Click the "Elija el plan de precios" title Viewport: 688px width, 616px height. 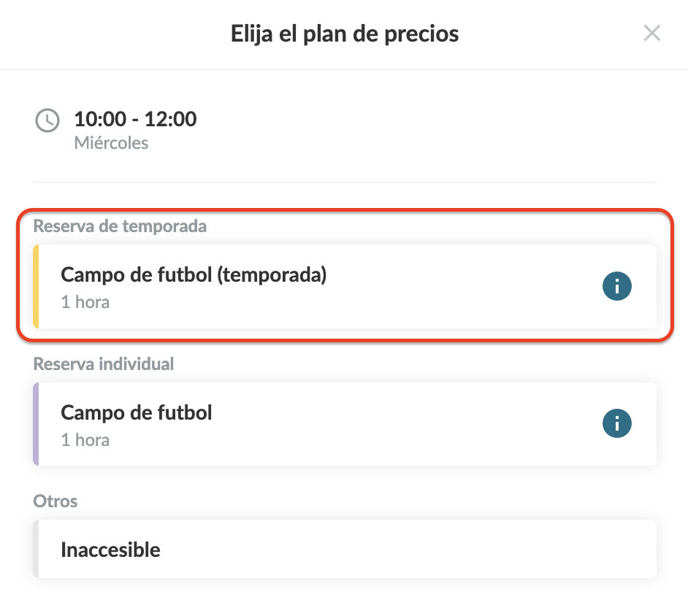click(345, 34)
